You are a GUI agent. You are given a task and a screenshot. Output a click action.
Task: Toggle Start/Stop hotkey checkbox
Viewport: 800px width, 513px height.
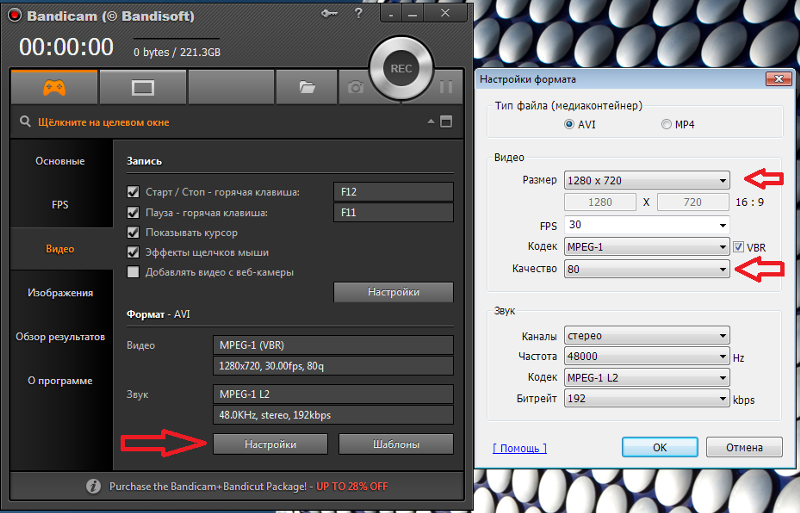coord(133,192)
